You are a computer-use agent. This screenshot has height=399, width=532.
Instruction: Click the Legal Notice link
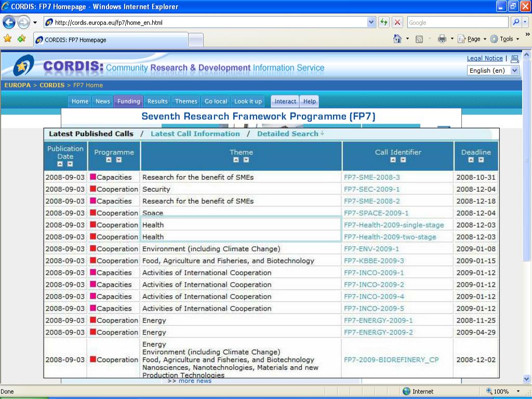point(485,58)
